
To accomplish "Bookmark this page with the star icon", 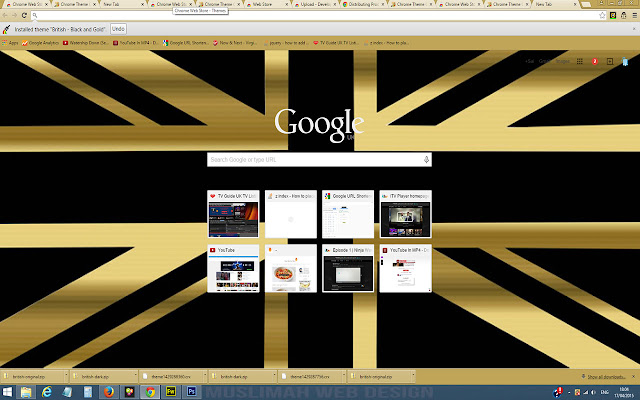I will tap(602, 15).
